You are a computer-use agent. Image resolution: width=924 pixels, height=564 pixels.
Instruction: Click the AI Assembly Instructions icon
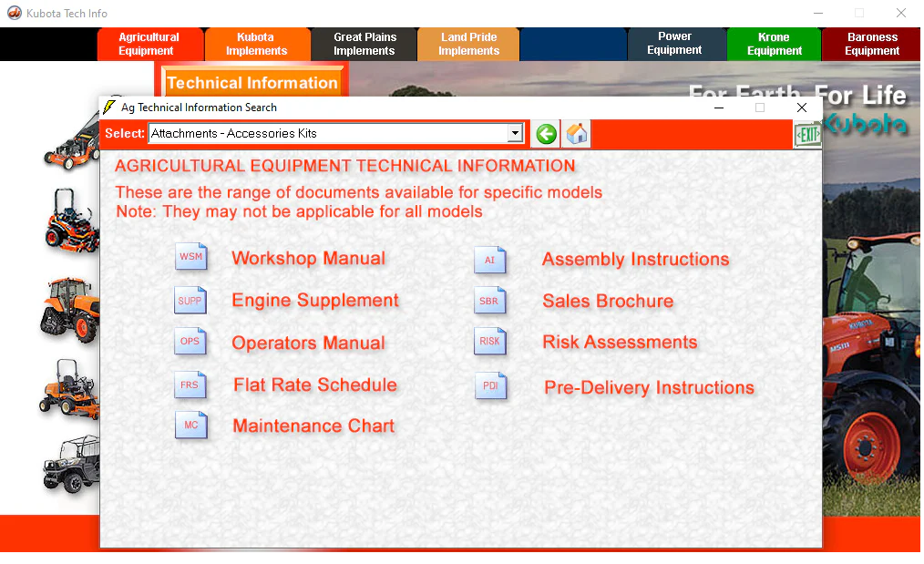[489, 261]
